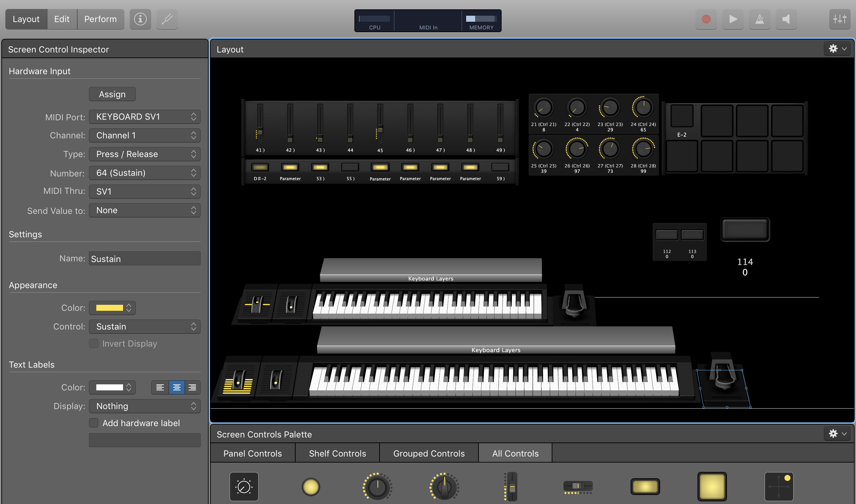
Task: Toggle the metronome icon
Action: tap(759, 19)
